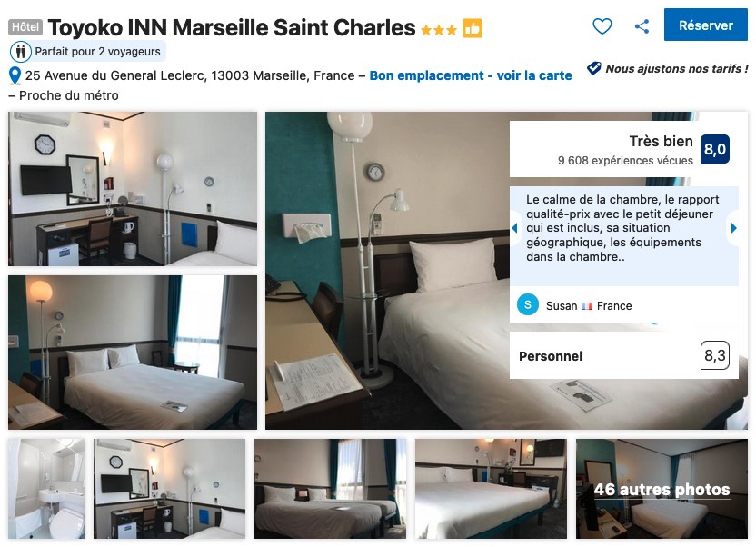Click the price tag checkmark icon
Viewport: 756px width, 547px height.
594,68
